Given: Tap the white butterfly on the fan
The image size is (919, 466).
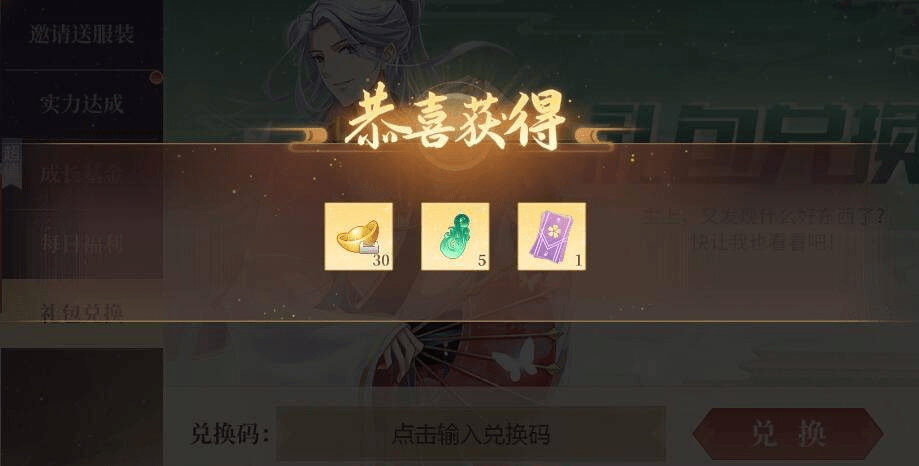Looking at the screenshot, I should pyautogui.click(x=513, y=358).
